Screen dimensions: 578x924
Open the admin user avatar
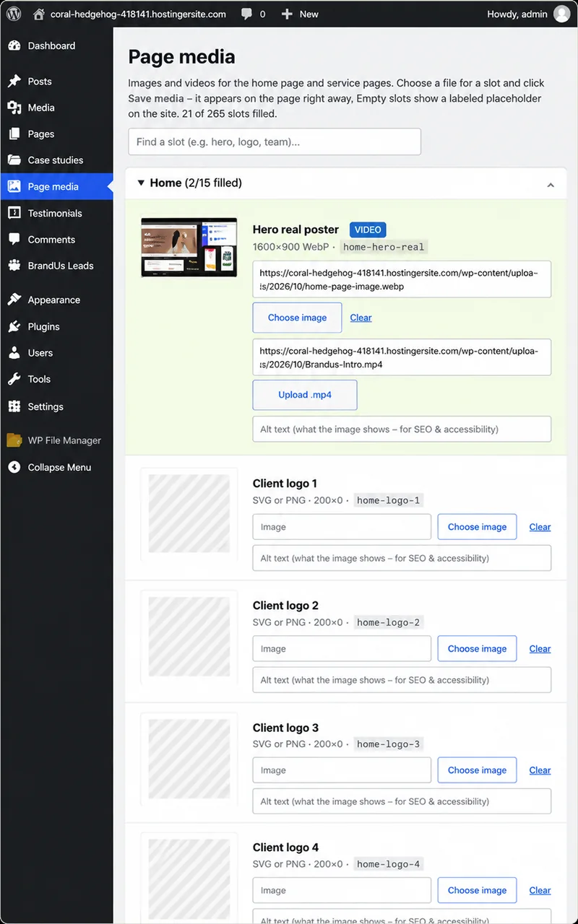pos(561,14)
